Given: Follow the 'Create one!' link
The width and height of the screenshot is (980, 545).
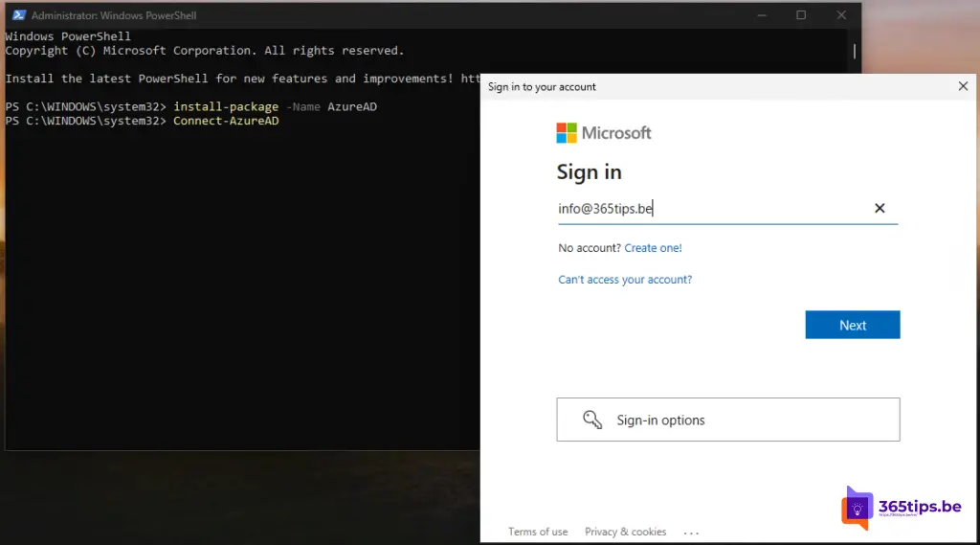Looking at the screenshot, I should 653,248.
